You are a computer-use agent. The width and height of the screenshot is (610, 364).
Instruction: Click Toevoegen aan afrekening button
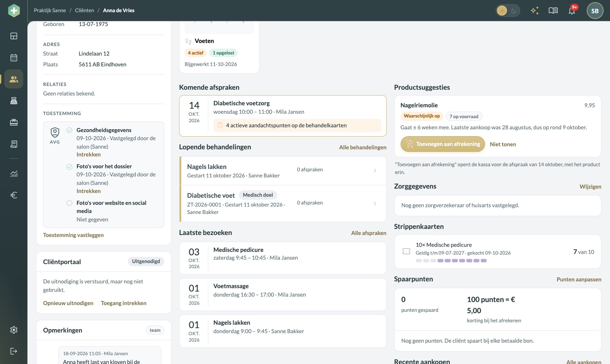point(443,144)
